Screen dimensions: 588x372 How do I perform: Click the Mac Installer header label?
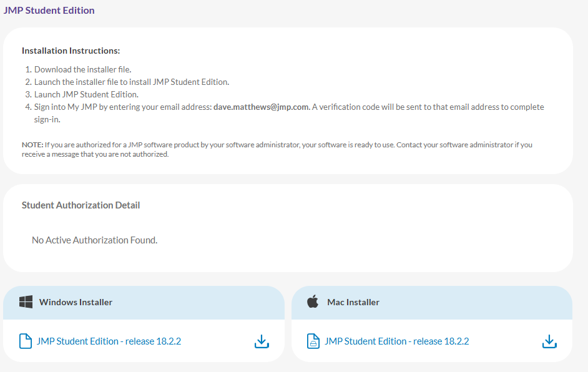click(353, 302)
